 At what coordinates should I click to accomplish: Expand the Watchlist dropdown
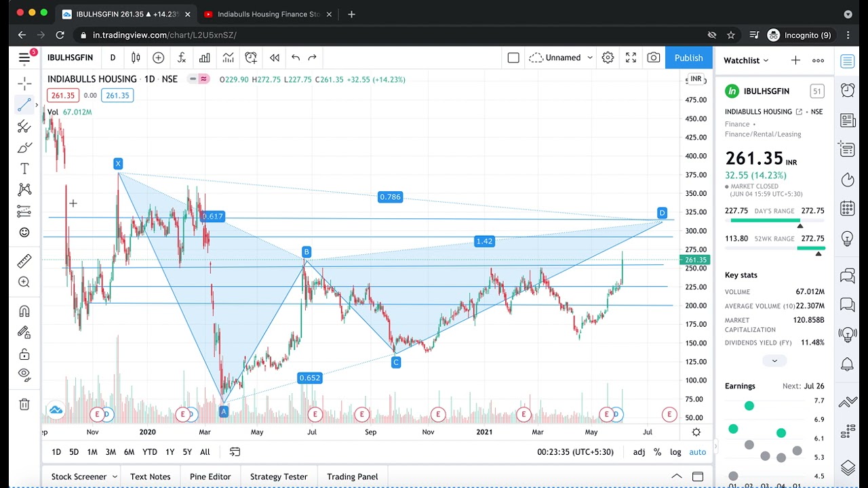click(746, 60)
